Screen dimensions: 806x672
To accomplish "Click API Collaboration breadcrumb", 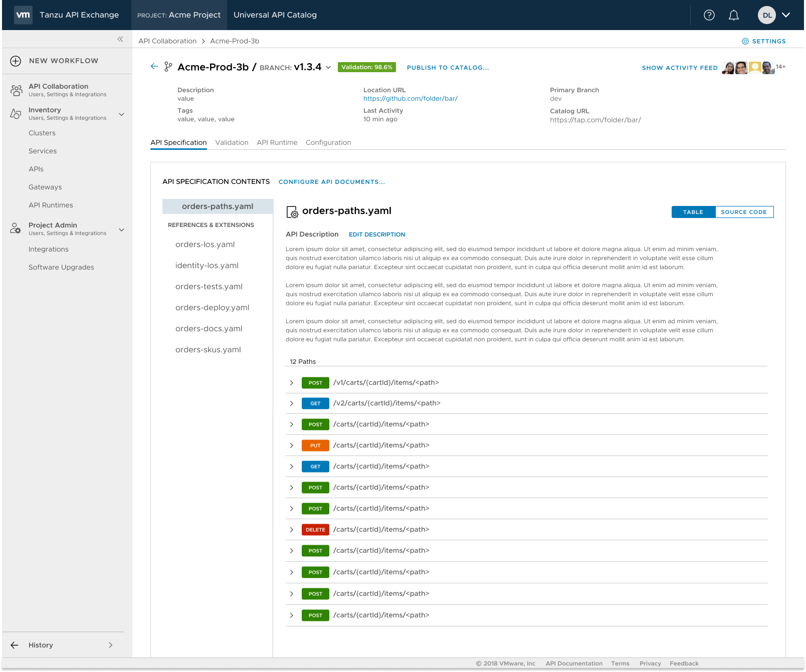I will 167,41.
